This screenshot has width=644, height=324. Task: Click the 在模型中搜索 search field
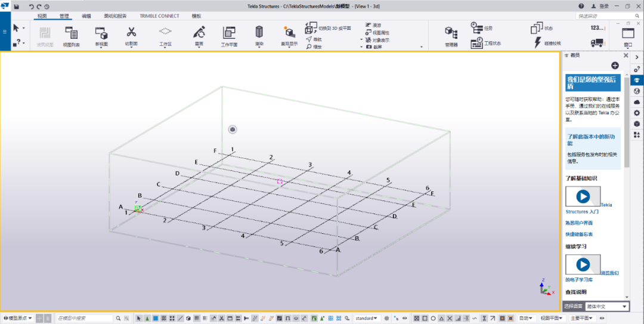tap(83, 319)
